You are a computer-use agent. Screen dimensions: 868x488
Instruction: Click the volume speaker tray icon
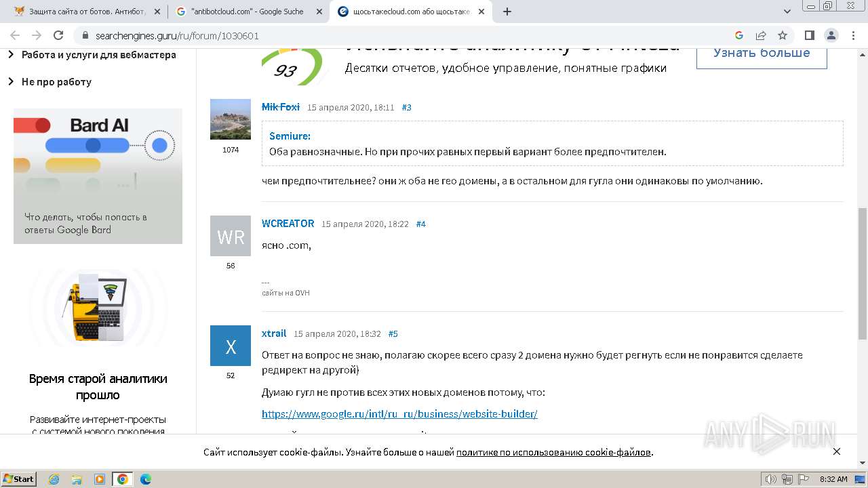pos(771,479)
